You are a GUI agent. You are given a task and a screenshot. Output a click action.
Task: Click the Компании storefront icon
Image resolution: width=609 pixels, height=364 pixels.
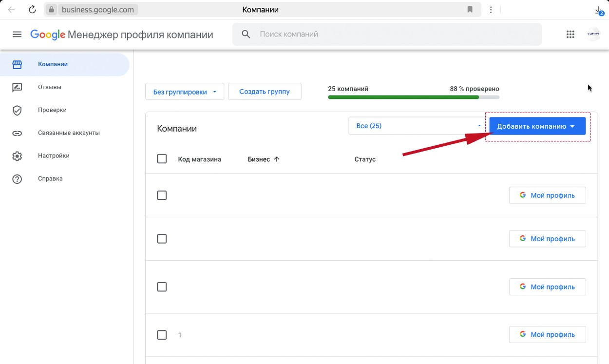coord(17,64)
